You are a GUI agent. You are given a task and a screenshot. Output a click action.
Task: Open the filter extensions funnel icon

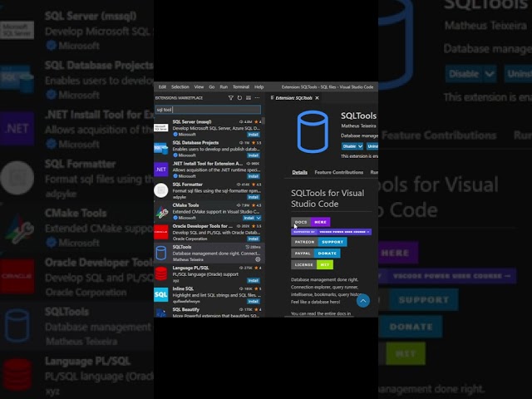(x=231, y=98)
